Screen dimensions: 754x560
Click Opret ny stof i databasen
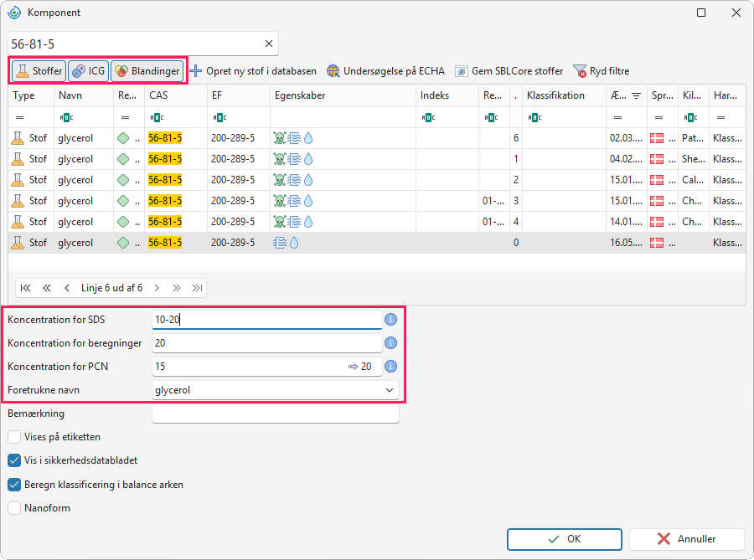[253, 71]
